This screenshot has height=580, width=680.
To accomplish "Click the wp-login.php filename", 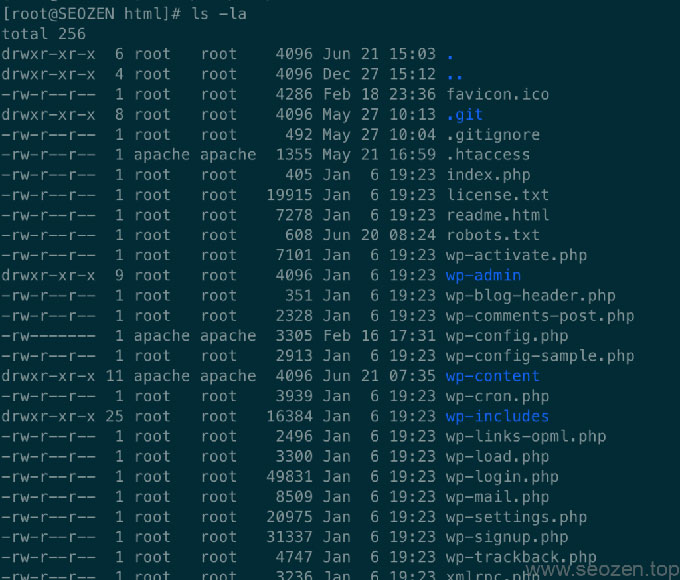I will (502, 477).
